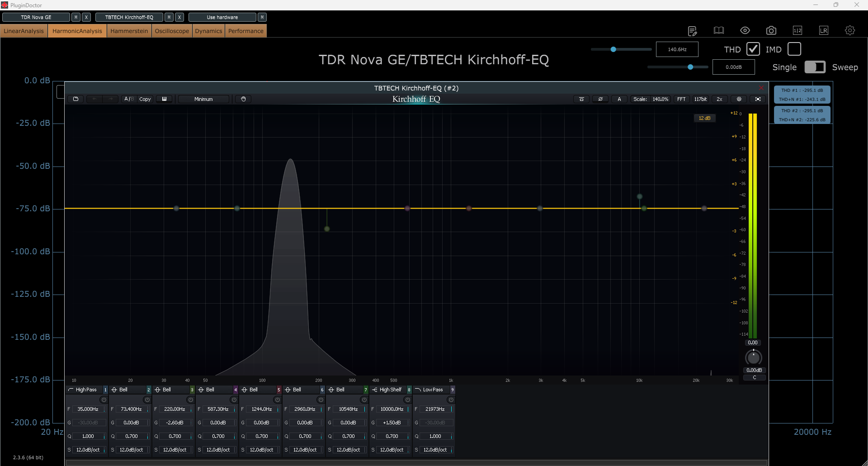The width and height of the screenshot is (868, 466).
Task: Open the Minimum phase mode dropdown
Action: (x=203, y=99)
